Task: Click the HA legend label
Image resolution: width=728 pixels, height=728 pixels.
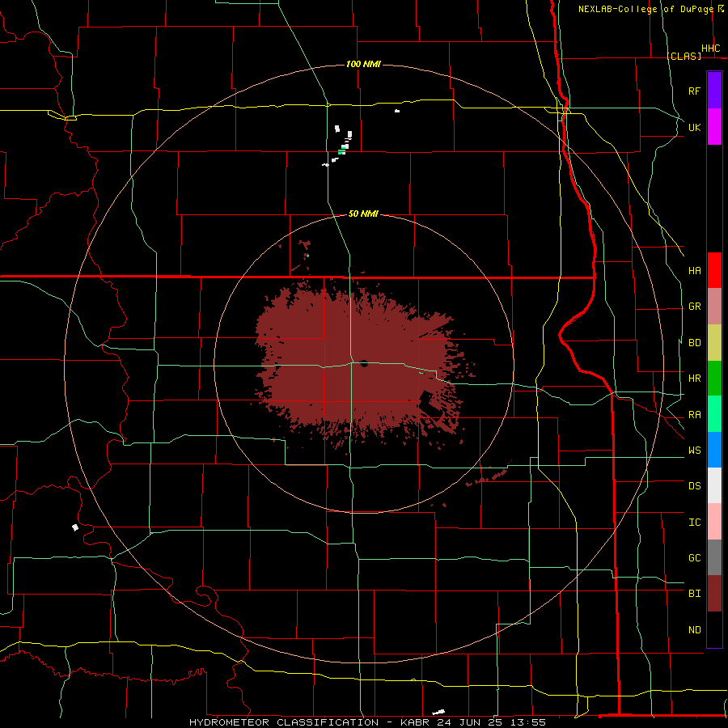Action: 694,271
